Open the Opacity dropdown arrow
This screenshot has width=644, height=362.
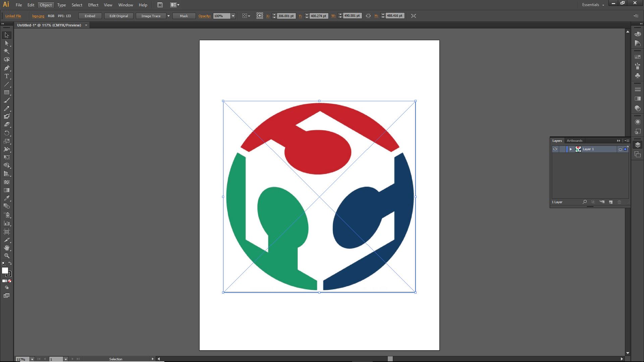pos(233,16)
